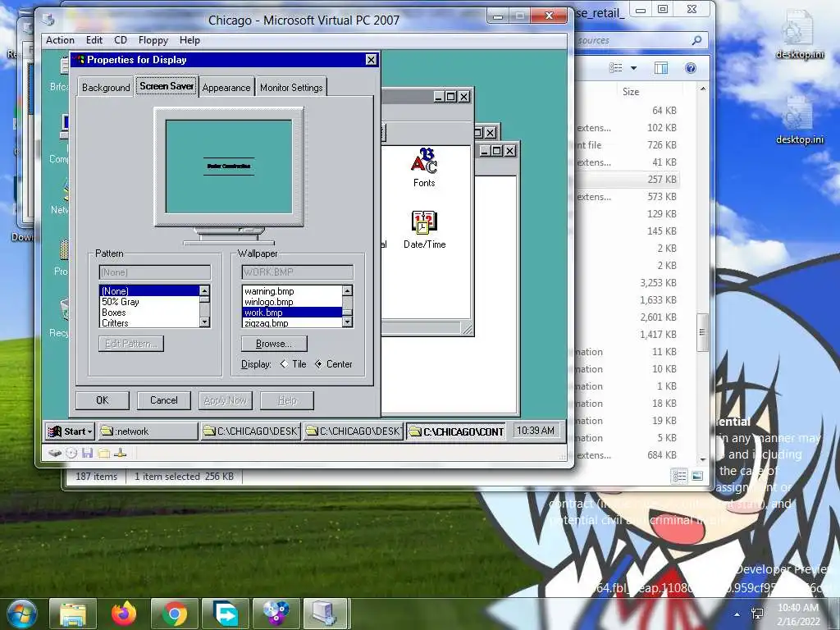The image size is (840, 630).
Task: Click the hard disk icon in Virtual PC status bar
Action: [x=55, y=453]
